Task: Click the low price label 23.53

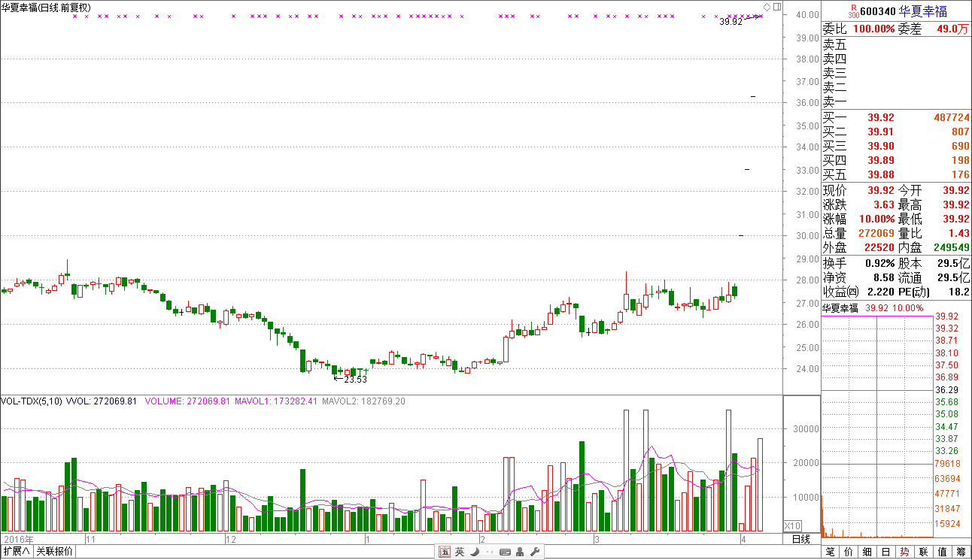Action: click(x=355, y=380)
